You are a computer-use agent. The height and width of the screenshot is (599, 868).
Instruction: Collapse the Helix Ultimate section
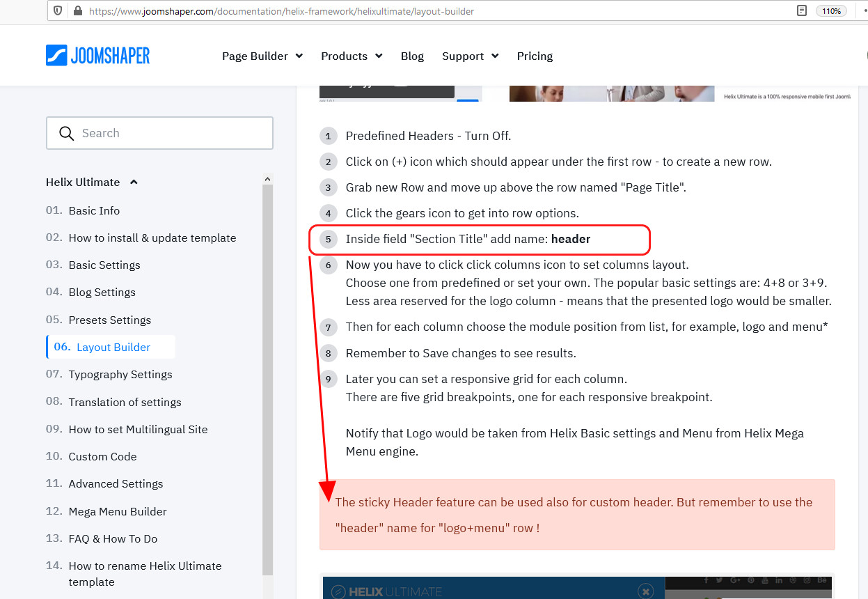click(92, 182)
